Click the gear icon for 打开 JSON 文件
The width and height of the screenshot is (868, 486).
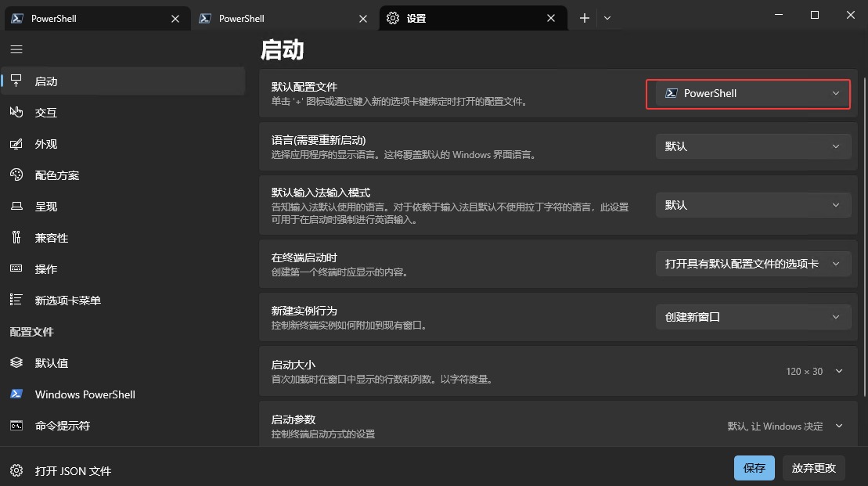(16, 471)
